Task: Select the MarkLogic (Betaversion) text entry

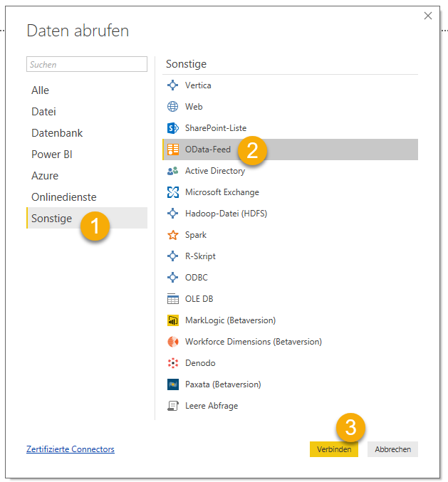Action: click(x=230, y=320)
